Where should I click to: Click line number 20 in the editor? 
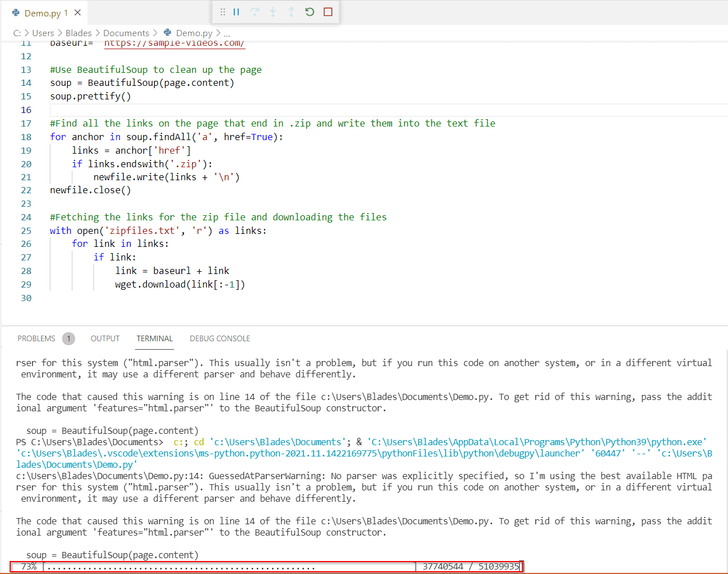[x=26, y=163]
